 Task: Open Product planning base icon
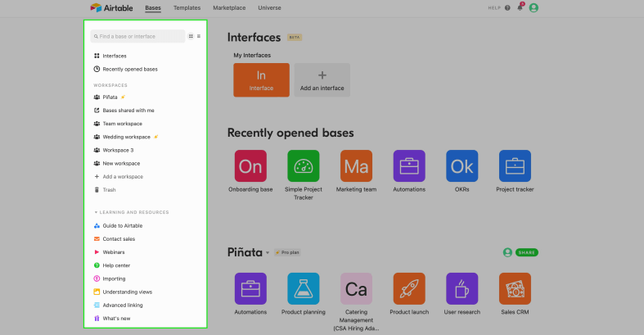304,288
